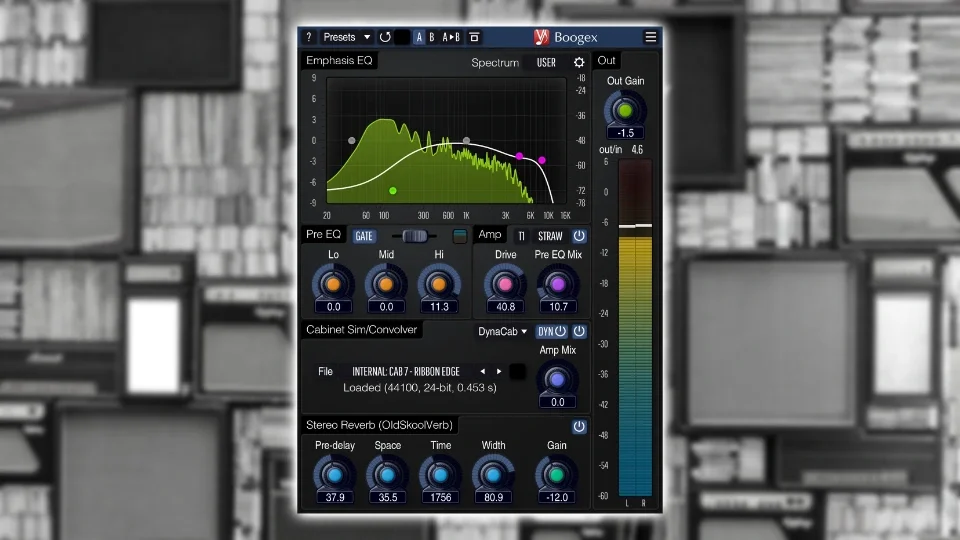Toggle the DYN power button
Screen dimensions: 960x540
pos(551,331)
